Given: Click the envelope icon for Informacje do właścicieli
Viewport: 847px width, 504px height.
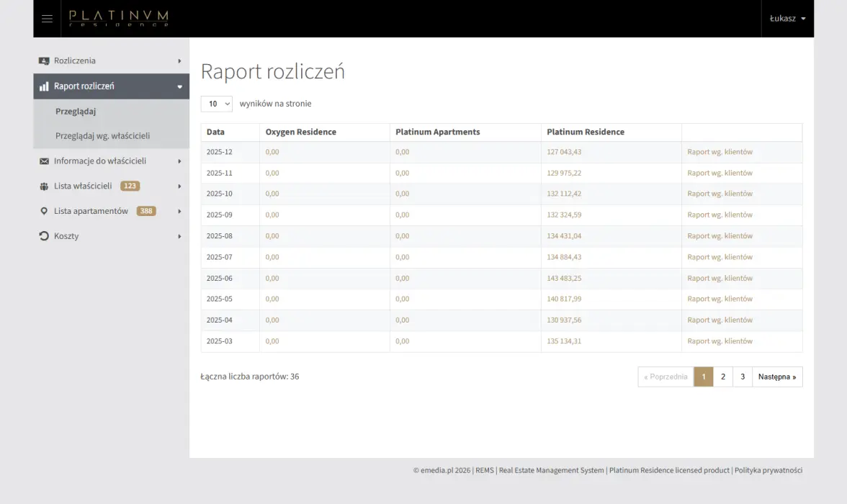Looking at the screenshot, I should tap(44, 161).
